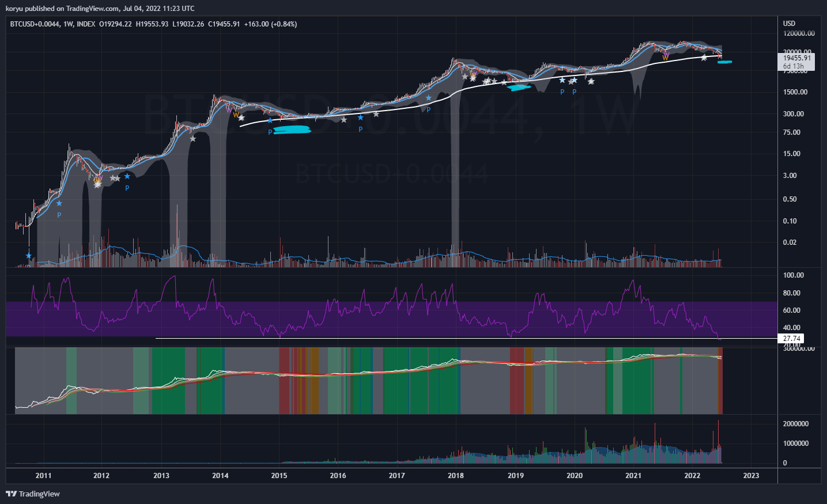This screenshot has height=504, width=827.
Task: Click the RSI '40.00' axis label
Action: (x=792, y=328)
